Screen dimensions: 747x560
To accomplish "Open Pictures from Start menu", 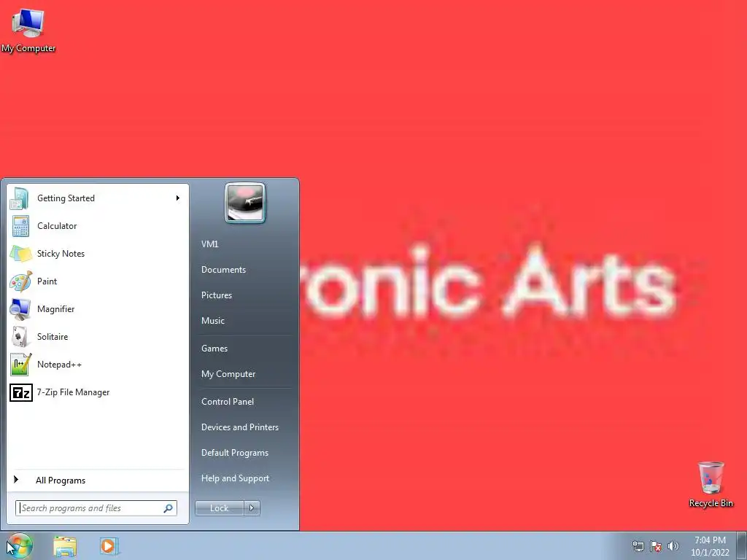I will [x=216, y=295].
